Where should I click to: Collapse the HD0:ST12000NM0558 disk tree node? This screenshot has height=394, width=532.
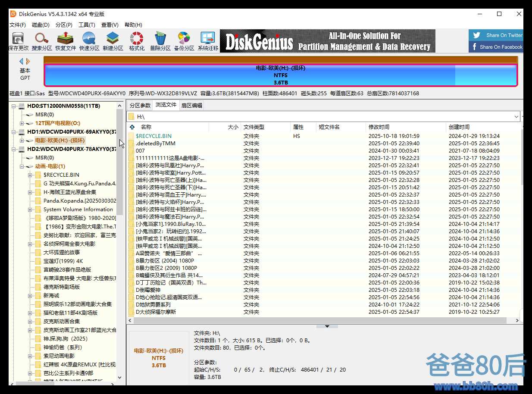pyautogui.click(x=14, y=106)
